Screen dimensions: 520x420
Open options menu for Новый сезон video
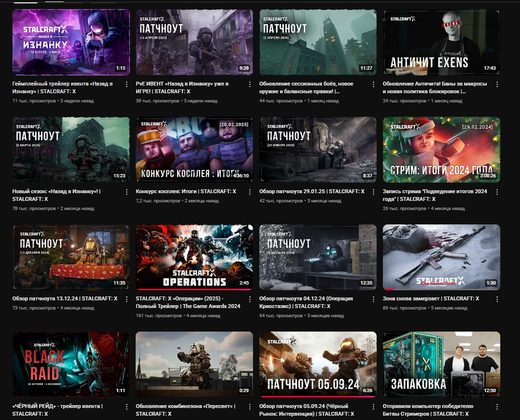tap(127, 192)
